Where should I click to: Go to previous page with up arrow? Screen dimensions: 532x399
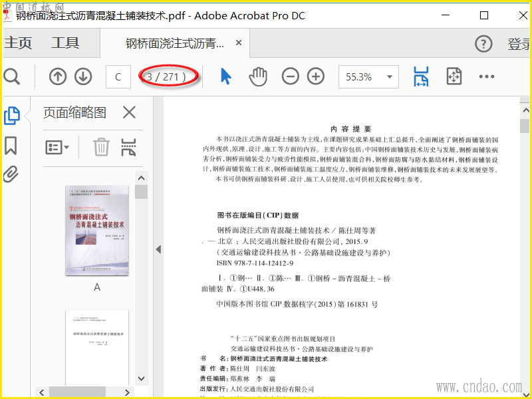coord(58,76)
